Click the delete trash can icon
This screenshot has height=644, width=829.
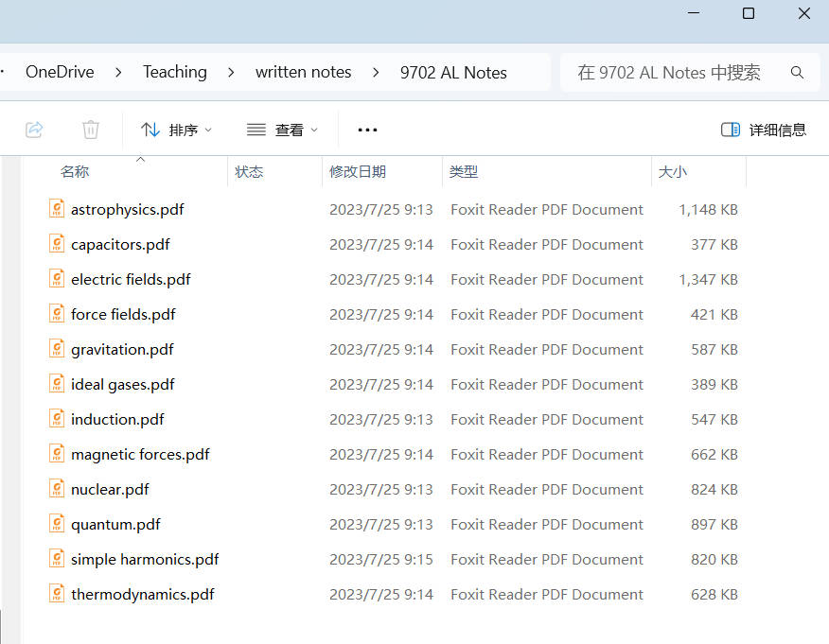coord(91,130)
